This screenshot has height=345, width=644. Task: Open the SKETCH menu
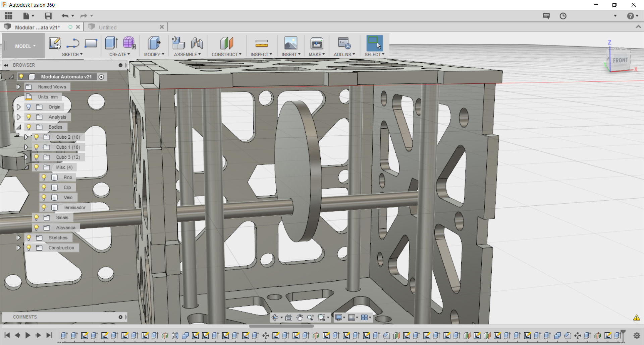pyautogui.click(x=72, y=55)
